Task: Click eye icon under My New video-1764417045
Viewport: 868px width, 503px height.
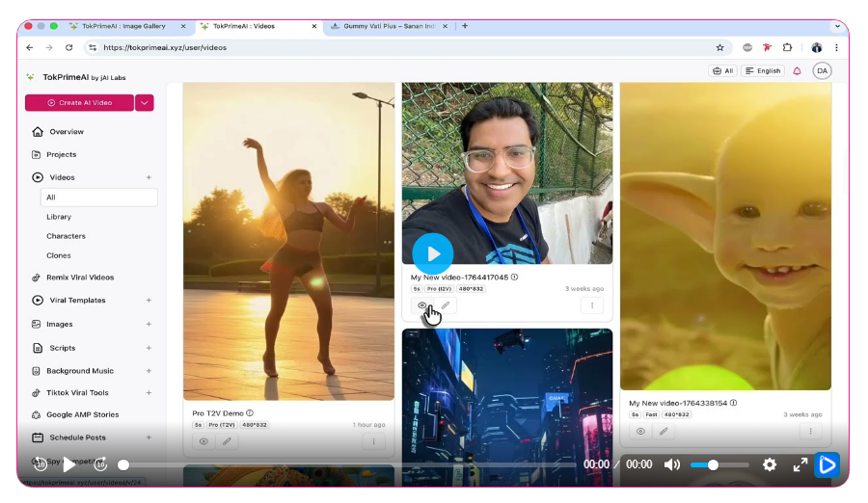Action: coord(422,305)
